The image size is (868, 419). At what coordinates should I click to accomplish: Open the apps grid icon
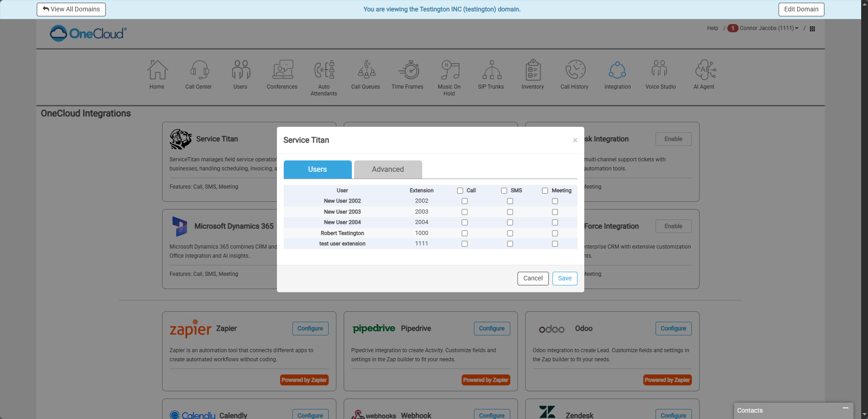click(812, 29)
